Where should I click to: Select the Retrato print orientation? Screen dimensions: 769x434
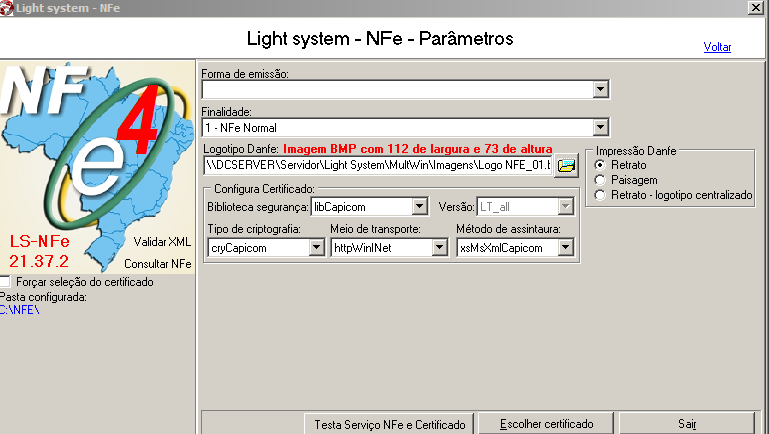tap(600, 165)
